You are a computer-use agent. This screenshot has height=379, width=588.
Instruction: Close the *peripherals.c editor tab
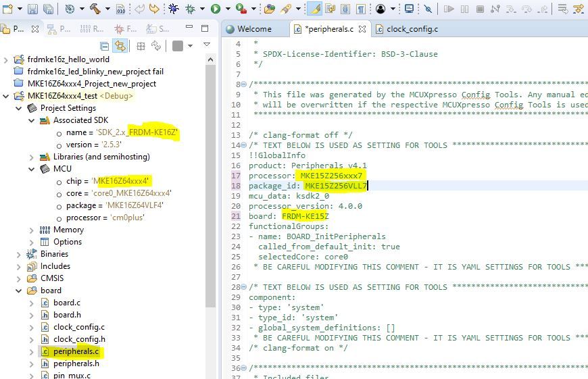[362, 29]
